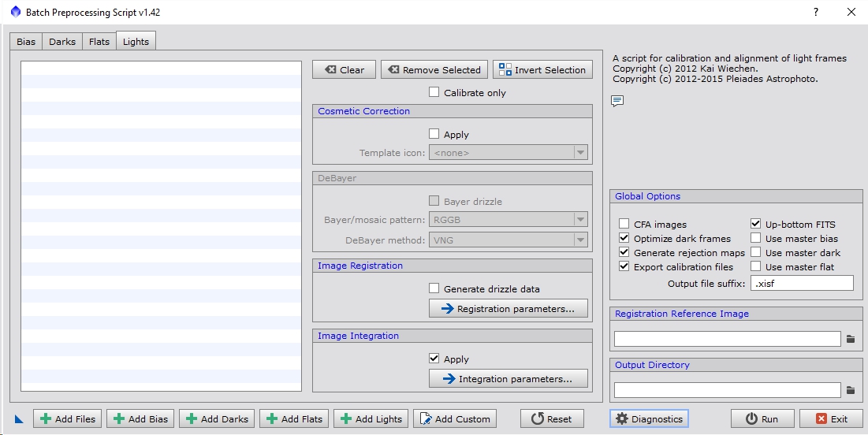Uncheck Optimize dark frames
The height and width of the screenshot is (435, 868).
[x=624, y=238]
